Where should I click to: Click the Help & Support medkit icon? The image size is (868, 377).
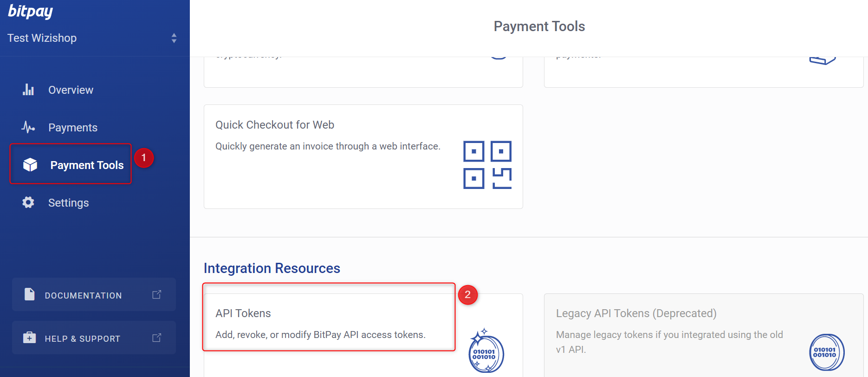point(29,338)
